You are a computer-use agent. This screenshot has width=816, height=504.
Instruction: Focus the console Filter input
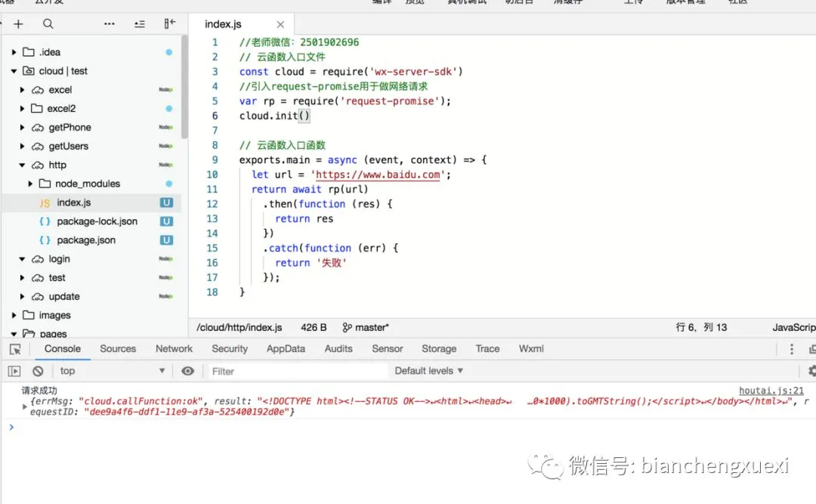pos(298,371)
